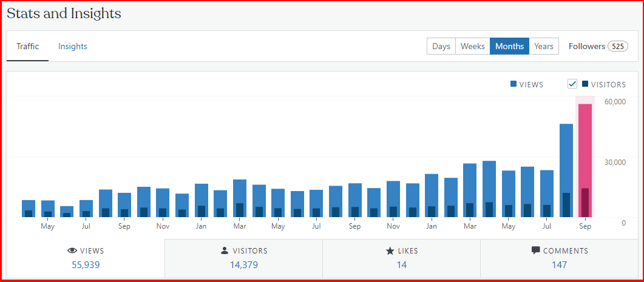Select the Months period button
644x282 pixels.
click(x=509, y=47)
